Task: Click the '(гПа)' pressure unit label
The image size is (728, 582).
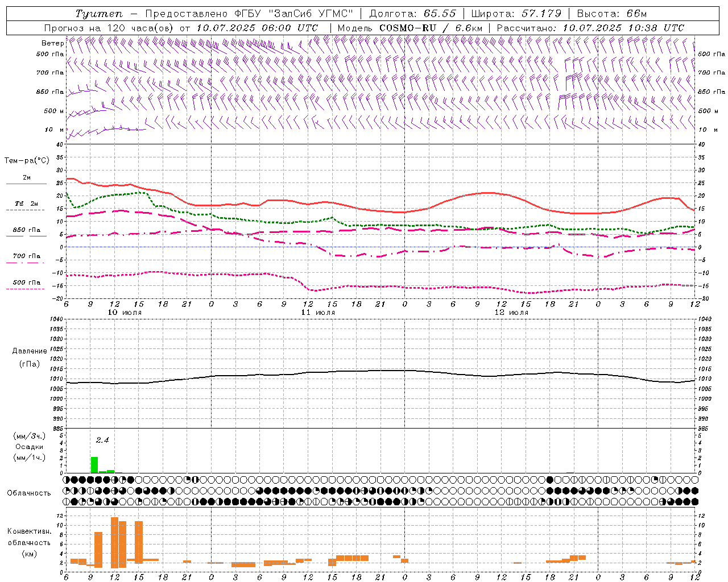Action: click(x=30, y=364)
